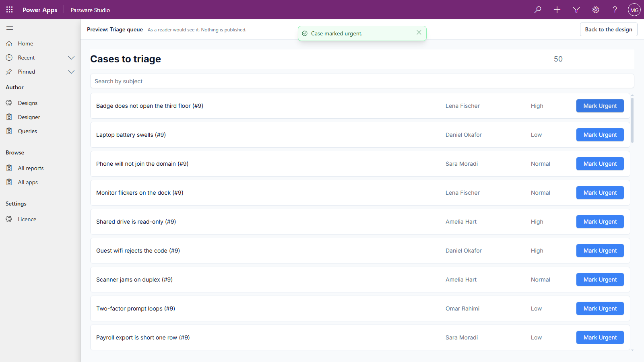
Task: Open the MG account avatar
Action: tap(634, 10)
